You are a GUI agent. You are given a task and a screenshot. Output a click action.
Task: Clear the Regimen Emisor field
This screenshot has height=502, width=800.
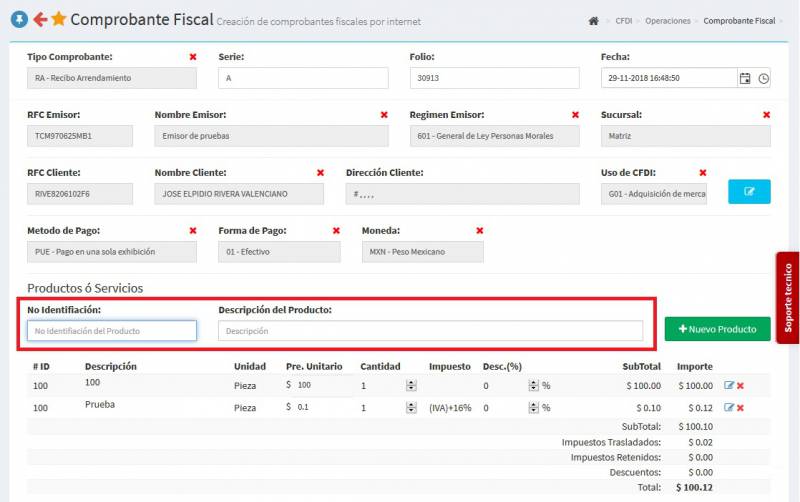[x=575, y=115]
